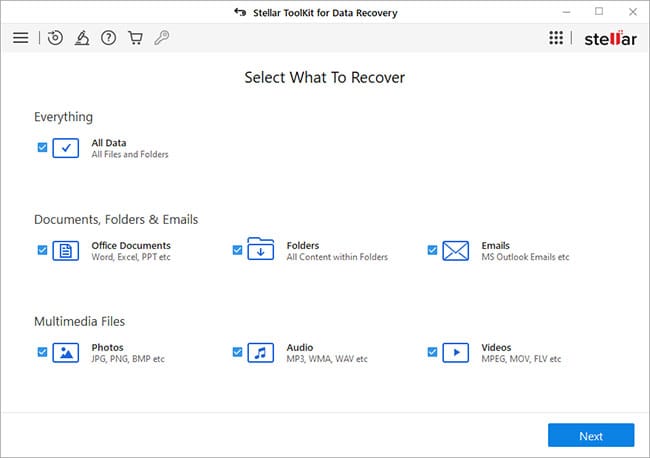Screen dimensions: 650x458
Task: Open the hamburger menu
Action: pyautogui.click(x=20, y=38)
